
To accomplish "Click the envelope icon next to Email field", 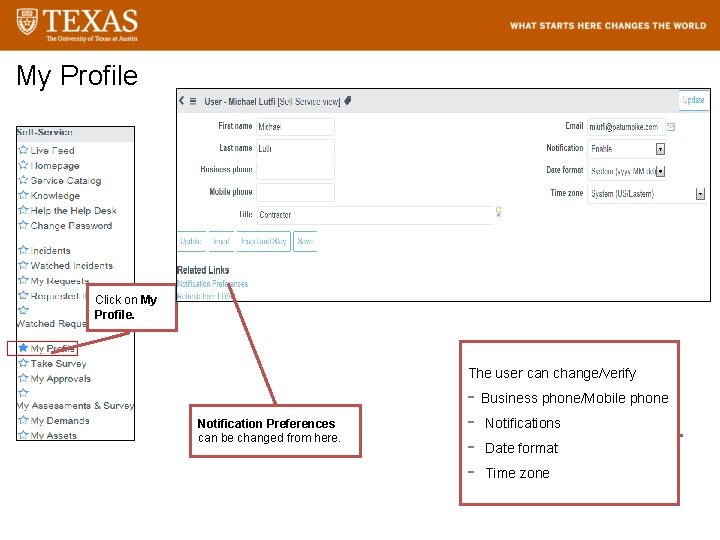I will [x=671, y=127].
